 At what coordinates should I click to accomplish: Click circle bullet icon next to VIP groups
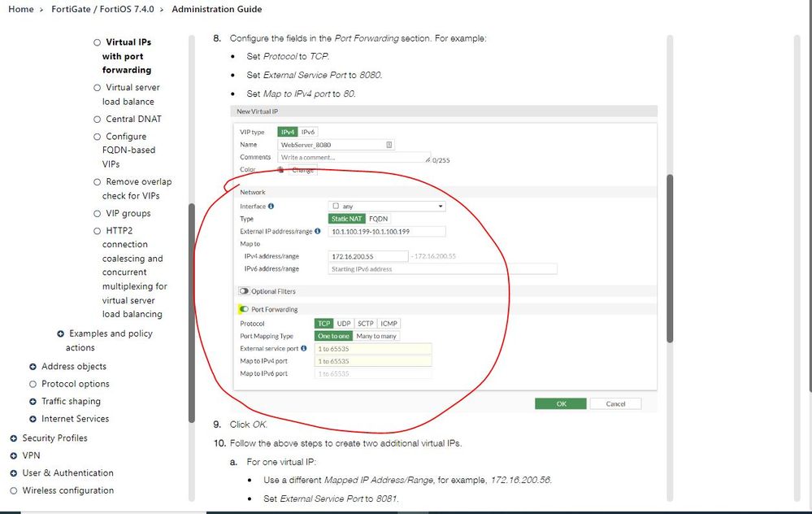[97, 213]
